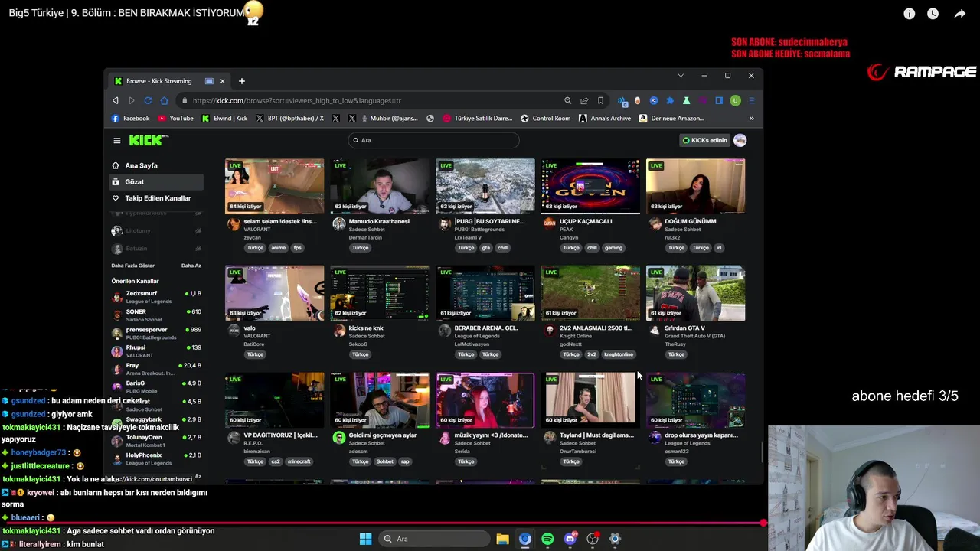Viewport: 980px width, 551px height.
Task: Go back in browser history
Action: (116, 100)
